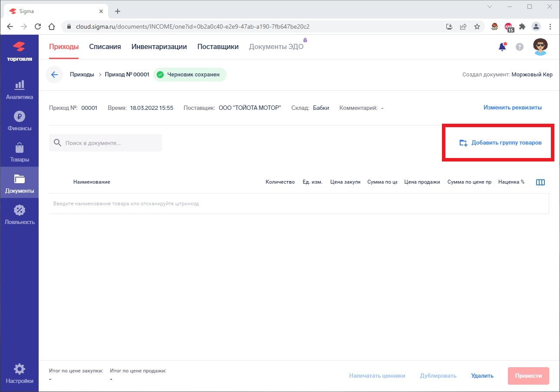Click the Приходы breadcrumb link
This screenshot has width=560, height=392.
(82, 75)
